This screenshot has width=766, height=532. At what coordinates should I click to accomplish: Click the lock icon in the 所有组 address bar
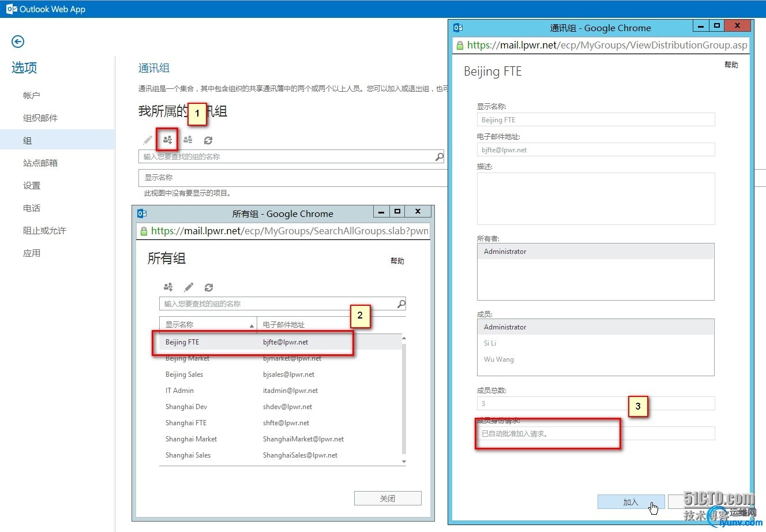coord(144,231)
